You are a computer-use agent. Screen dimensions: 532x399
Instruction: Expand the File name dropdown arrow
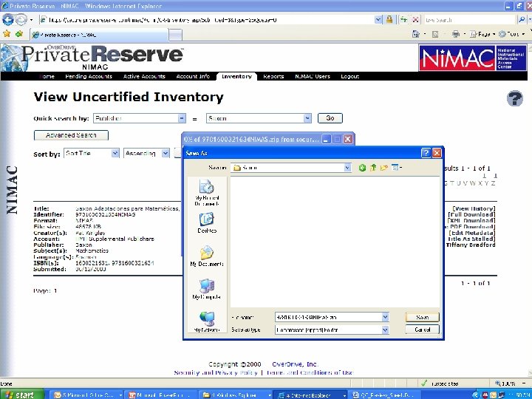click(385, 317)
